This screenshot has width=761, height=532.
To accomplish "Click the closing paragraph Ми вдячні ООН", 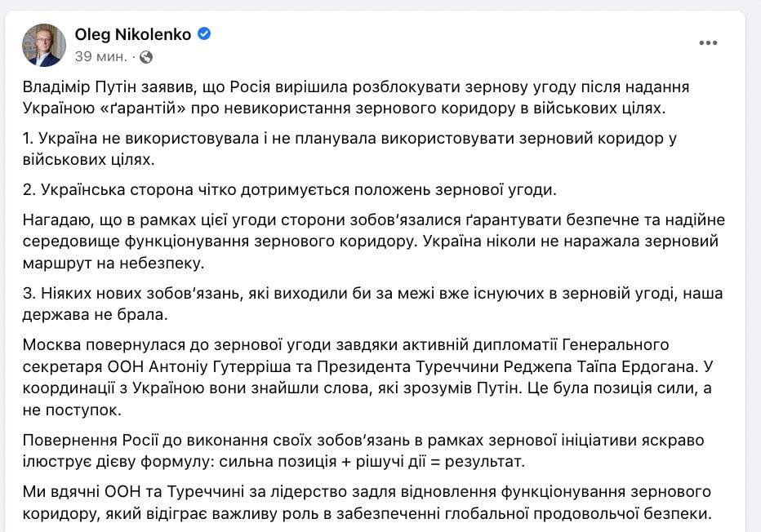I will pyautogui.click(x=367, y=502).
